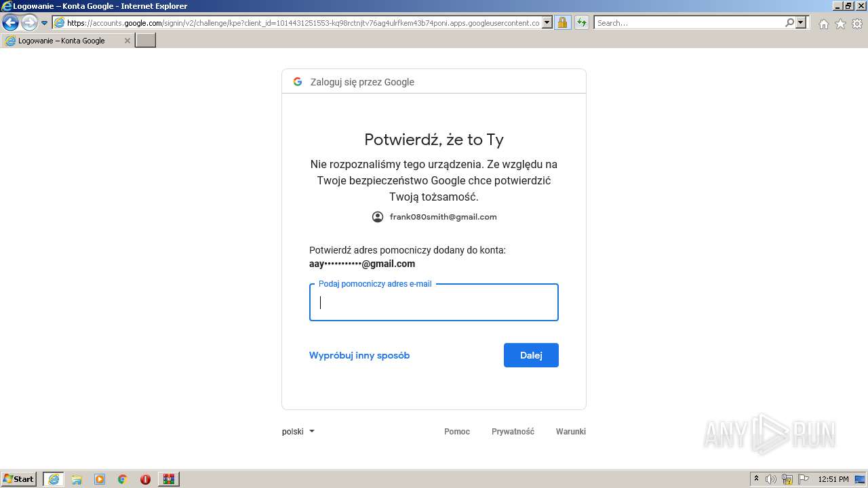
Task: Open a new blank tab
Action: pyautogui.click(x=146, y=40)
